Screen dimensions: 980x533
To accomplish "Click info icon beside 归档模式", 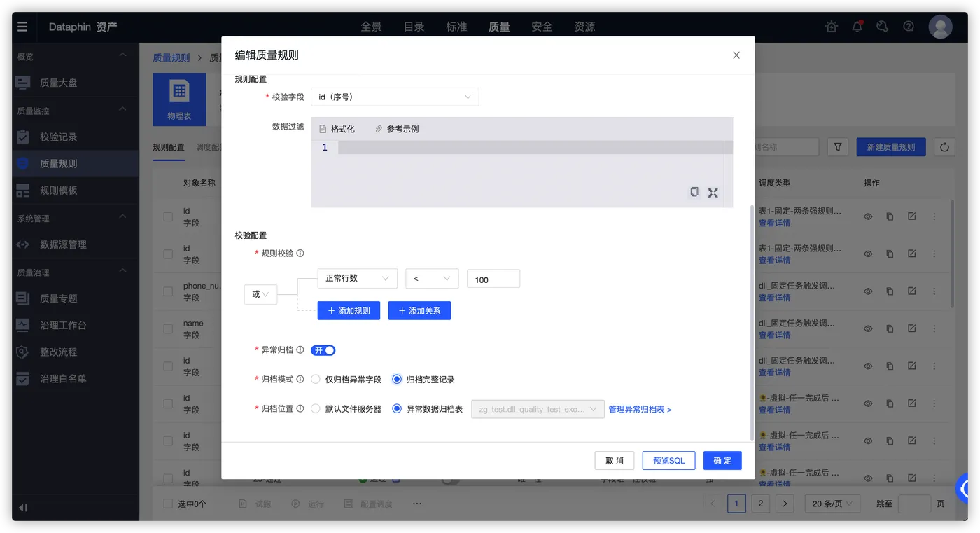I will pos(300,379).
